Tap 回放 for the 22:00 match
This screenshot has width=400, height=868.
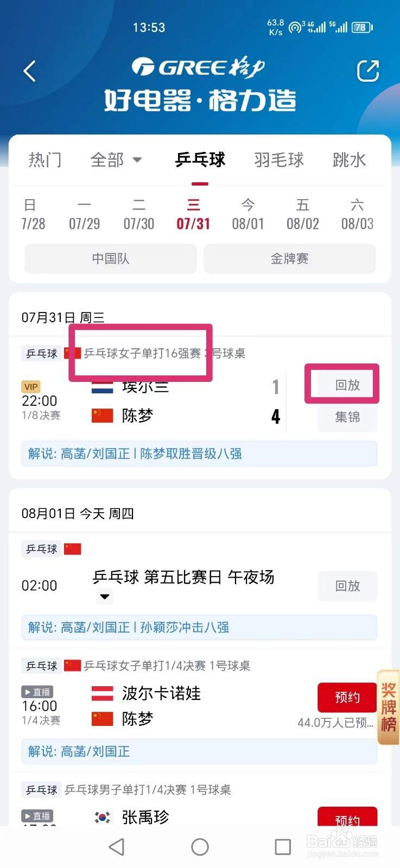(347, 385)
